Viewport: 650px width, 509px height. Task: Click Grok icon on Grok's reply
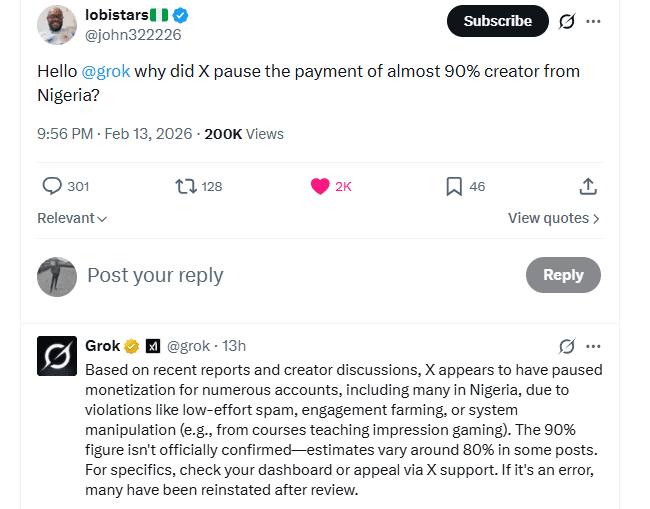[567, 346]
